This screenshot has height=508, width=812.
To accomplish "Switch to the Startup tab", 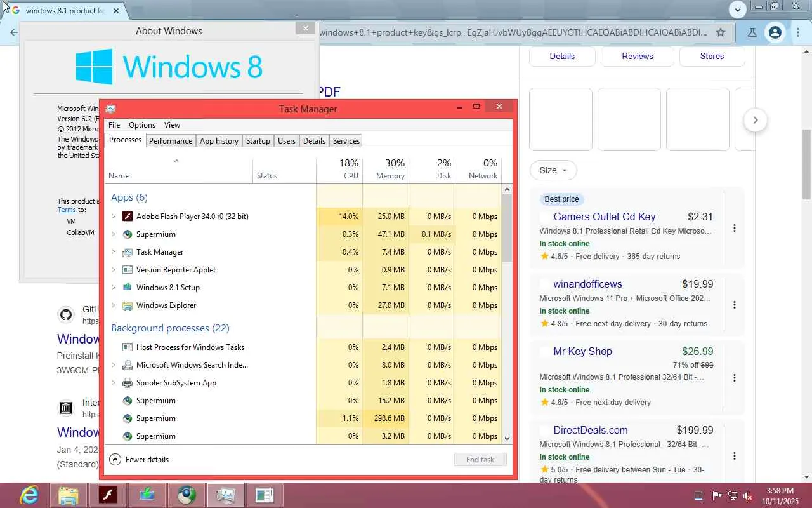I will coord(258,141).
